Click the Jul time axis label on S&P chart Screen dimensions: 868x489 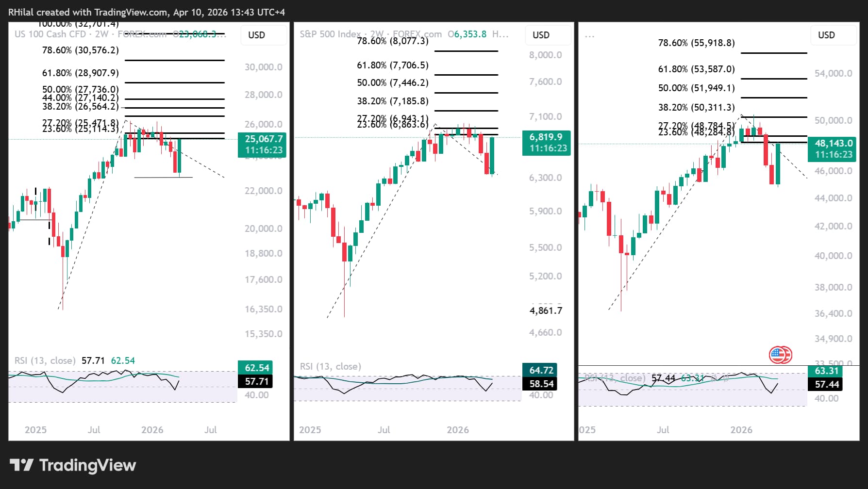point(384,430)
